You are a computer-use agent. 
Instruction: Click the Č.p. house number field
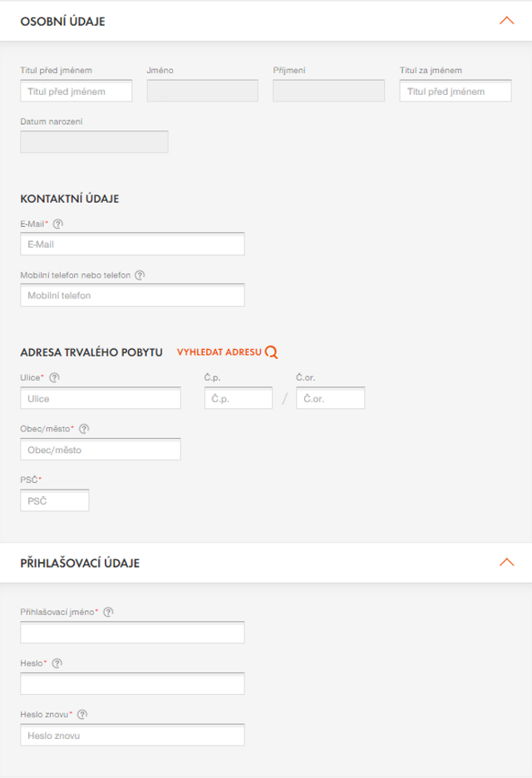(x=238, y=399)
